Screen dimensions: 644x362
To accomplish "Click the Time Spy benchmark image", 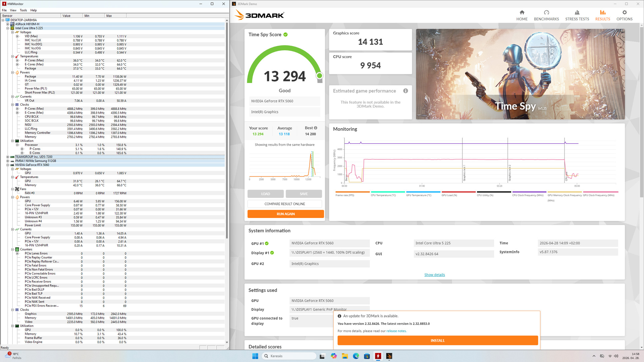I will click(520, 74).
